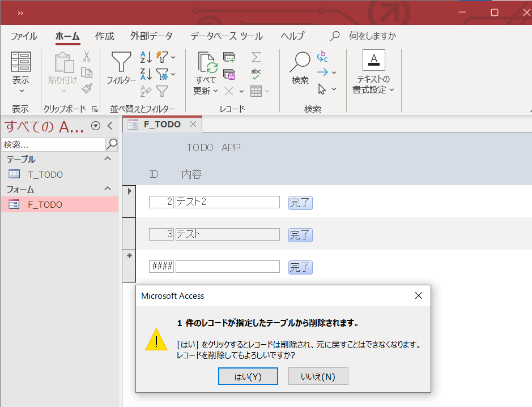
Task: Switch to the 外部データ ribbon tab
Action: tap(151, 36)
